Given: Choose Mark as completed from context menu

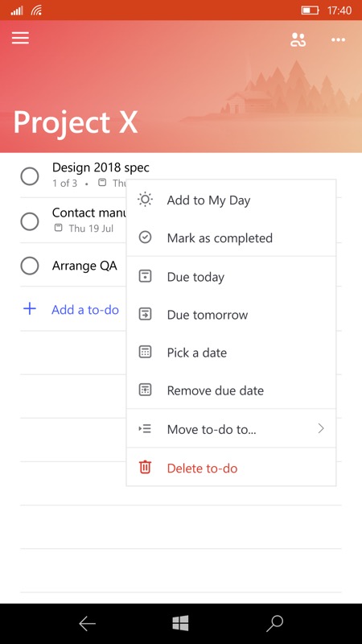Looking at the screenshot, I should (231, 237).
